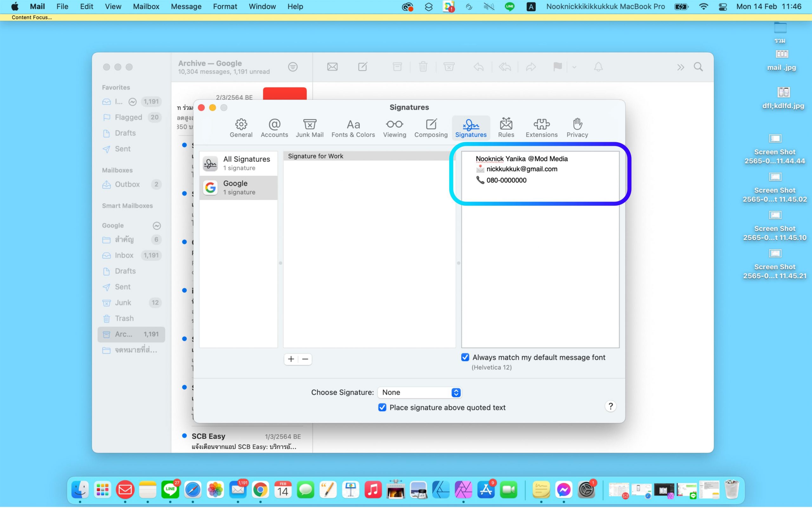812x508 pixels.
Task: Toggle Place signature above quoted text
Action: point(382,408)
